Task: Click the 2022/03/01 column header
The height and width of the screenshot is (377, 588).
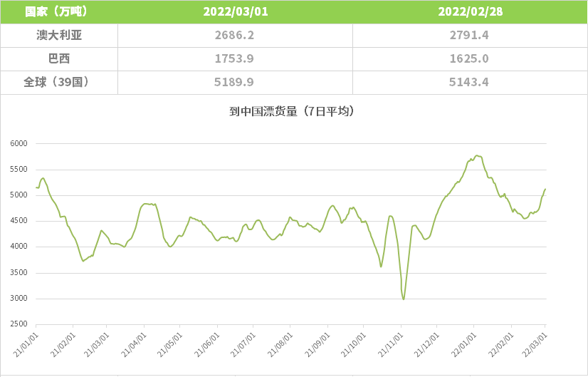Action: click(236, 11)
